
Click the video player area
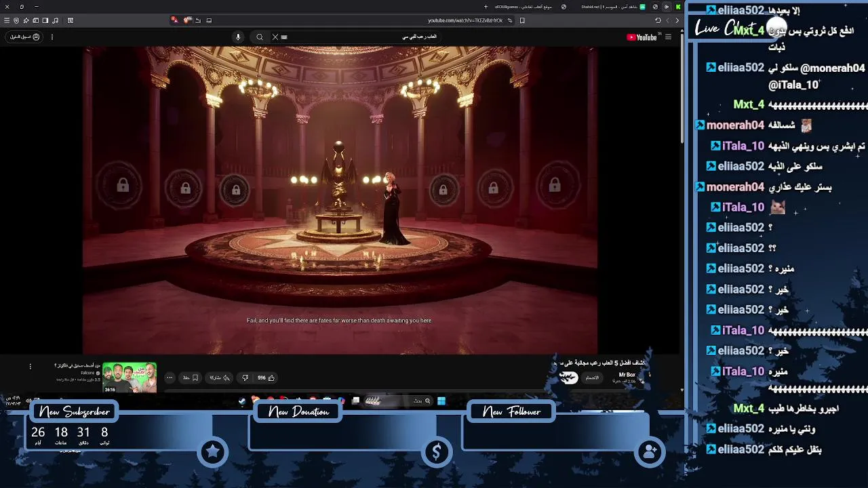pyautogui.click(x=340, y=200)
